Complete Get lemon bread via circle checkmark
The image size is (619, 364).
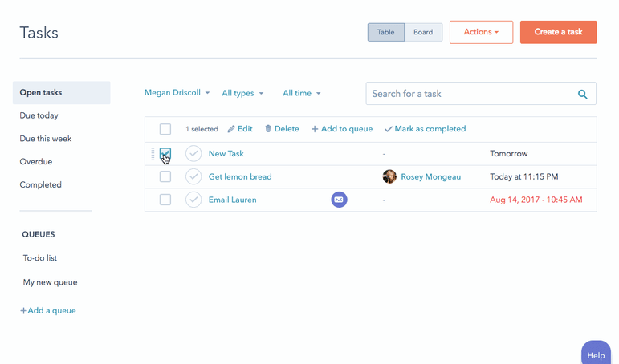tap(193, 176)
